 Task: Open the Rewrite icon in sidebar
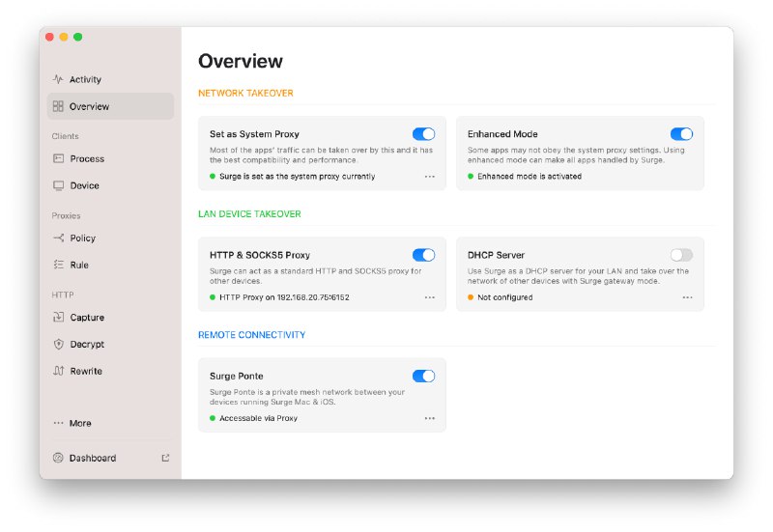[x=58, y=371]
